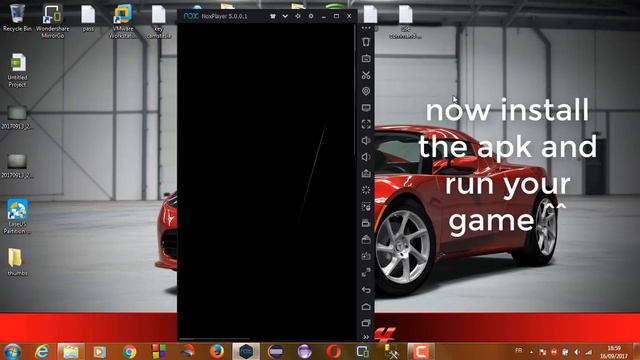The width and height of the screenshot is (640, 360).
Task: Switch to the Nox taskbar button
Action: point(246,351)
